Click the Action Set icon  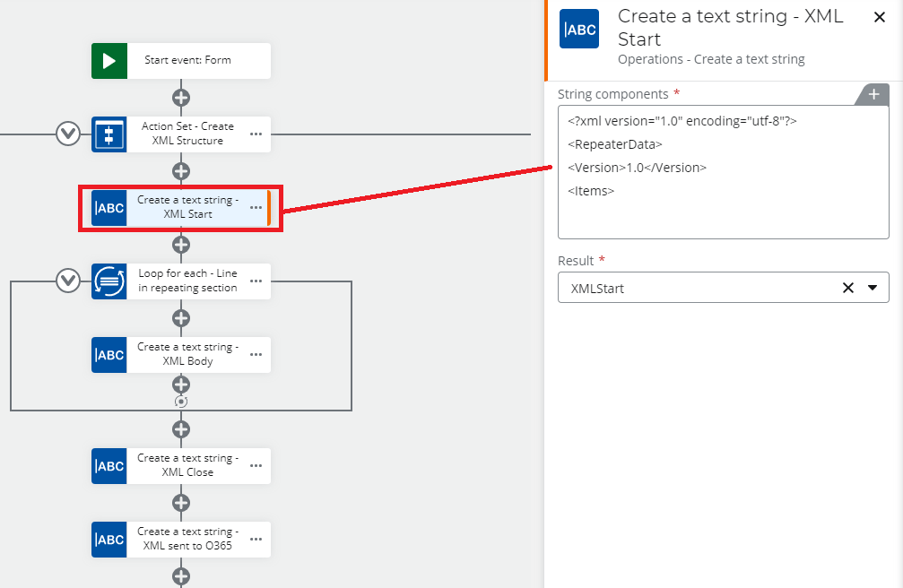pyautogui.click(x=109, y=134)
